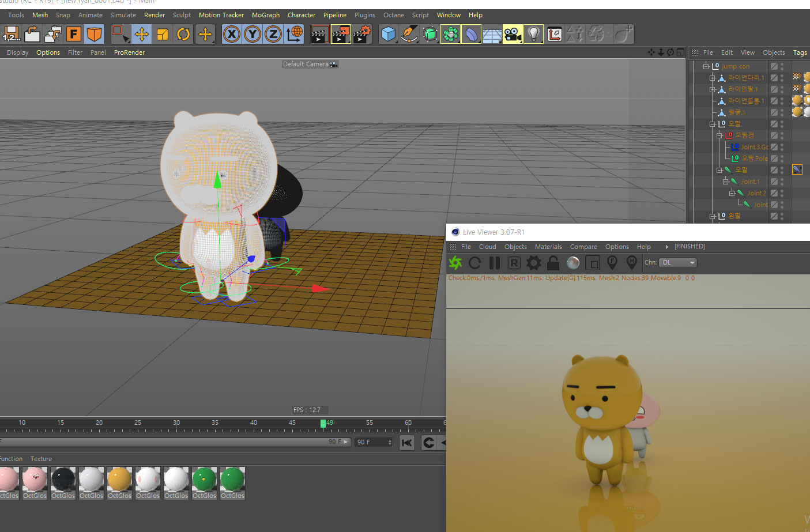The width and height of the screenshot is (810, 532).
Task: Collapse the 왼팔 null object
Action: [x=713, y=216]
